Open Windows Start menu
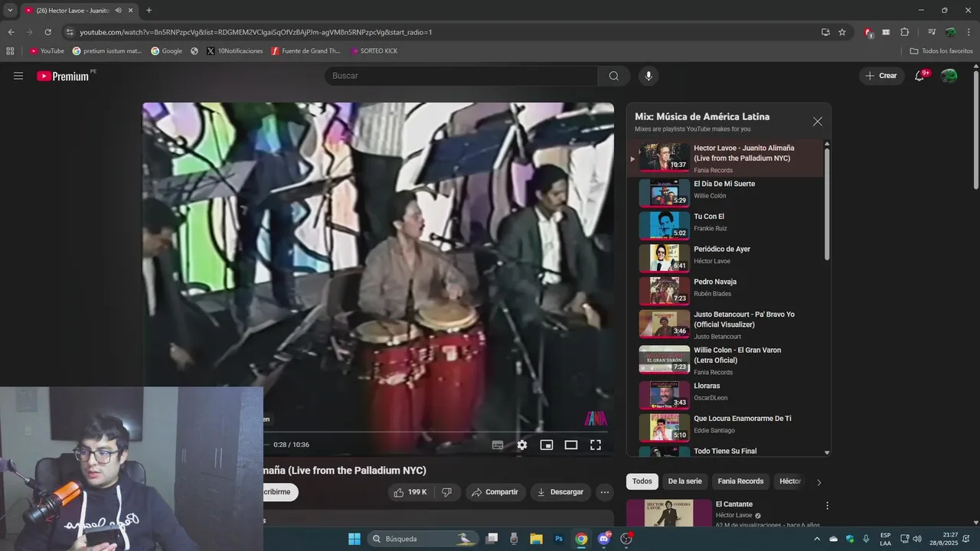 click(x=354, y=539)
